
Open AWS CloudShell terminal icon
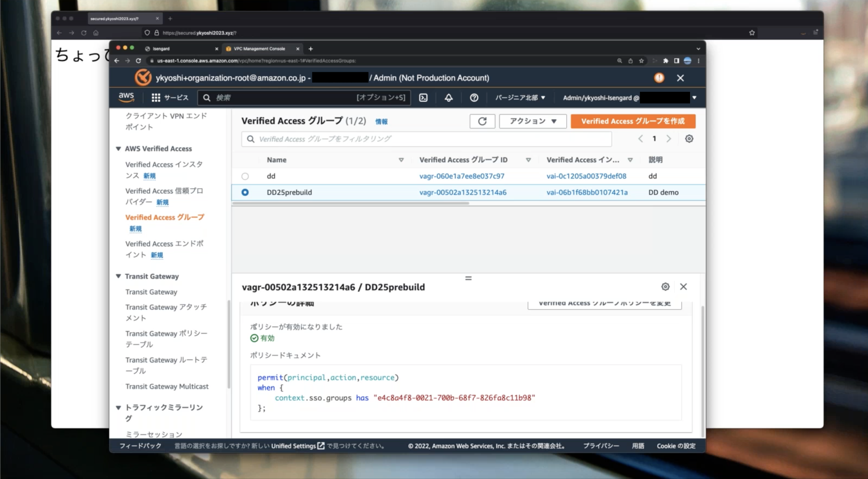click(x=423, y=98)
